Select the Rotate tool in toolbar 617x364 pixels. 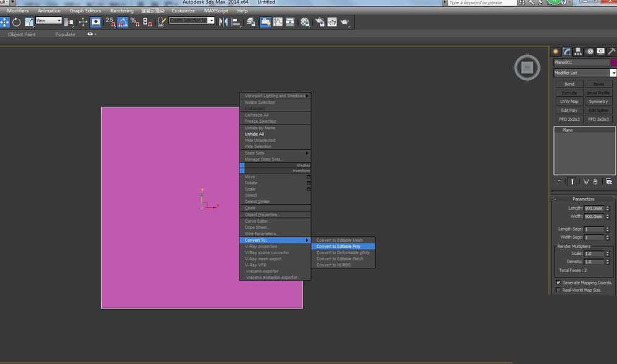(x=17, y=22)
